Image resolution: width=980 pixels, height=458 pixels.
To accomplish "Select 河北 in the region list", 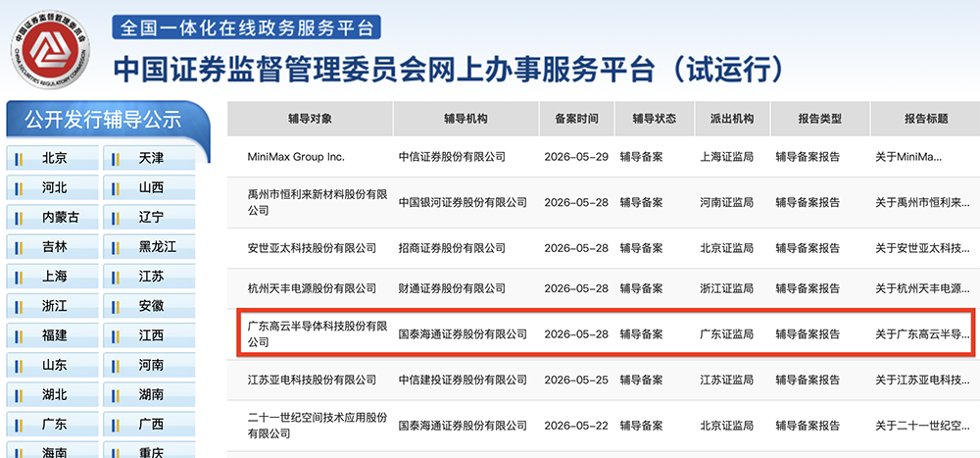I will pos(53,187).
